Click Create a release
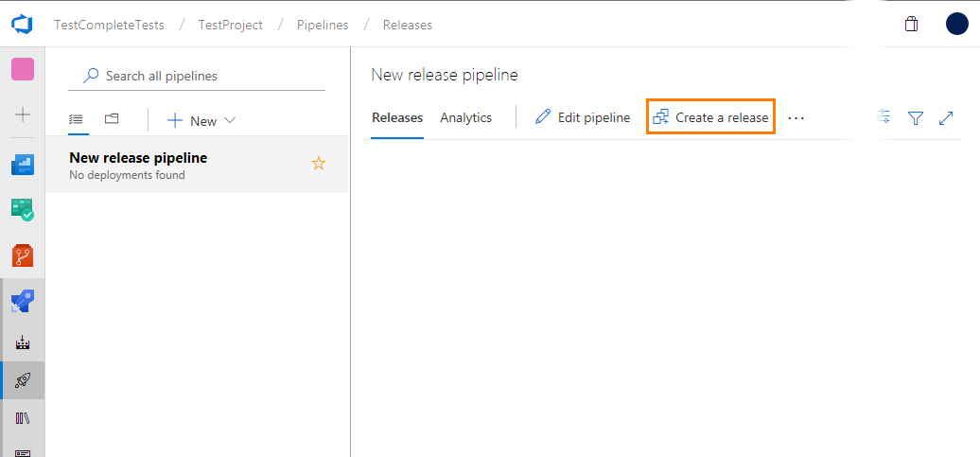This screenshot has height=457, width=980. pos(710,117)
